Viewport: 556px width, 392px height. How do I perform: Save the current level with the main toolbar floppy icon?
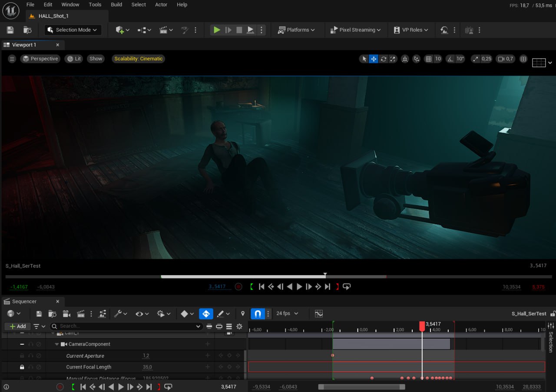coord(10,30)
